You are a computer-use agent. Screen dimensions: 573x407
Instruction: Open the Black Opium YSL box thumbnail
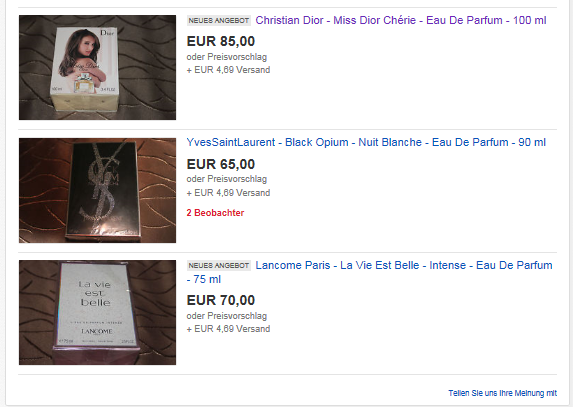(x=97, y=190)
